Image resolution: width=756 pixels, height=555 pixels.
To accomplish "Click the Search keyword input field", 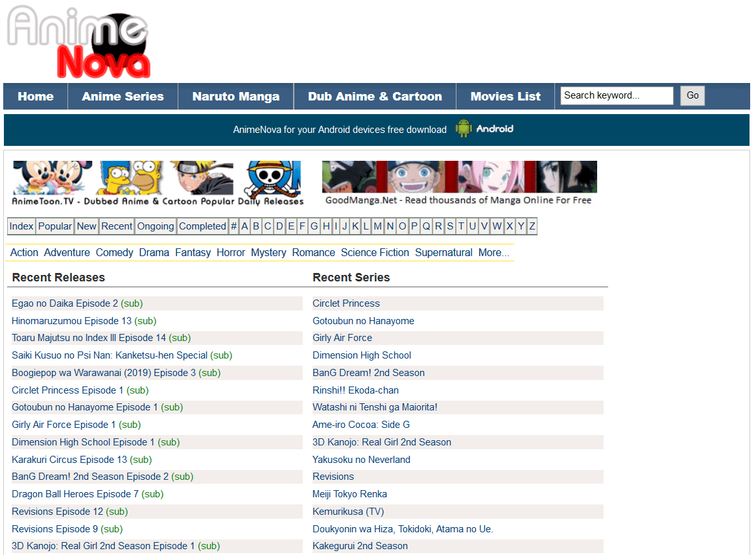I will click(x=617, y=96).
